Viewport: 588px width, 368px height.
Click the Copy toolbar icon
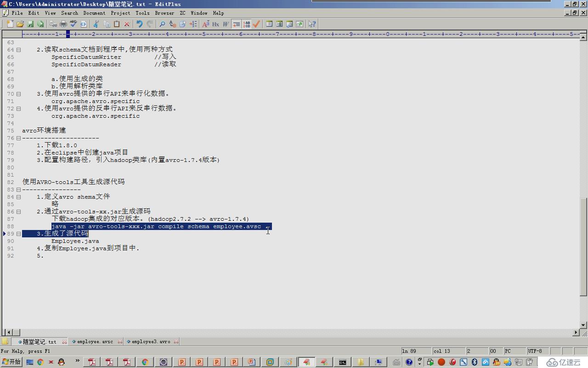tap(107, 24)
